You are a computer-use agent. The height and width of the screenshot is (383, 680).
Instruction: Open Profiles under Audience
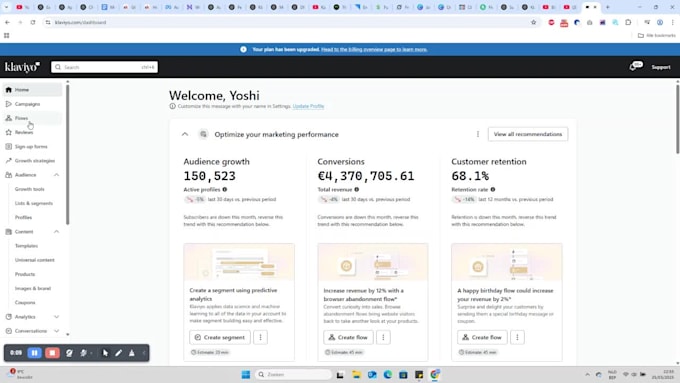[x=23, y=217]
